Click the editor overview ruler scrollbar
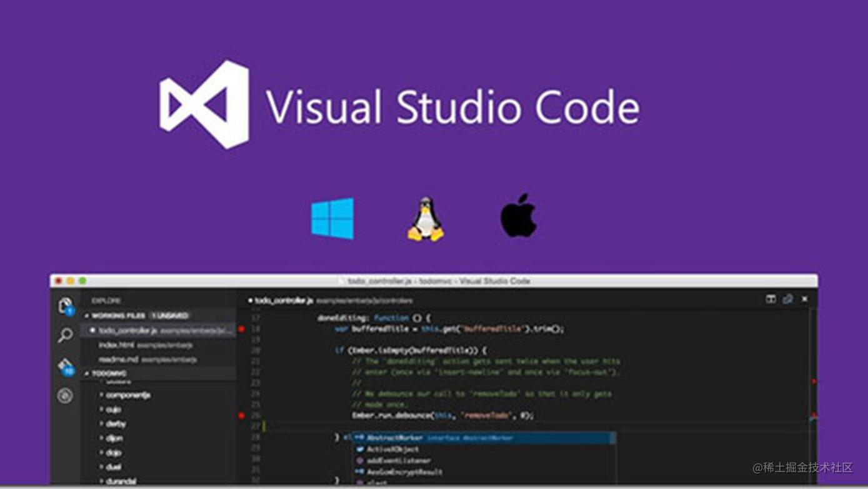 click(x=813, y=397)
